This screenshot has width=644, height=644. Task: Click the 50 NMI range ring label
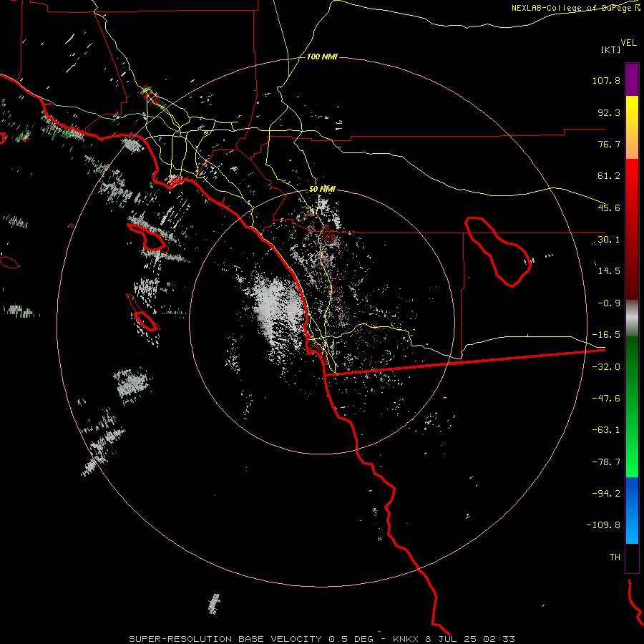(x=322, y=190)
